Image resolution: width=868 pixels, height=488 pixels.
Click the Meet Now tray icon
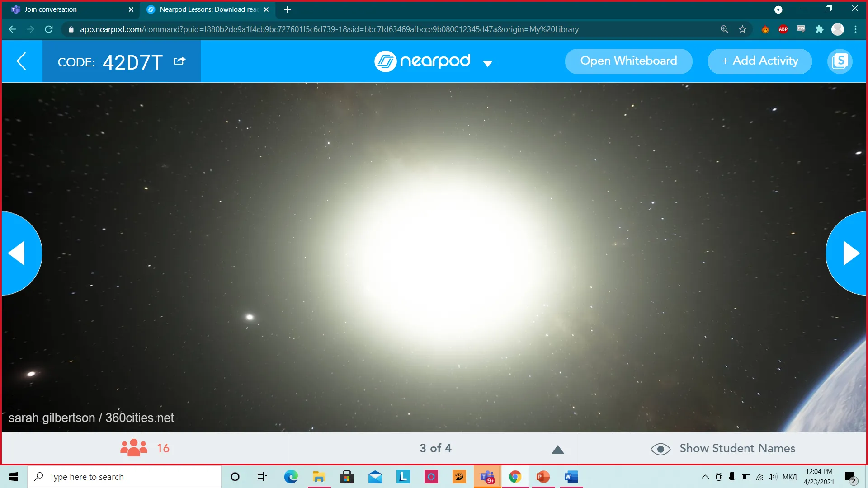[x=719, y=477]
